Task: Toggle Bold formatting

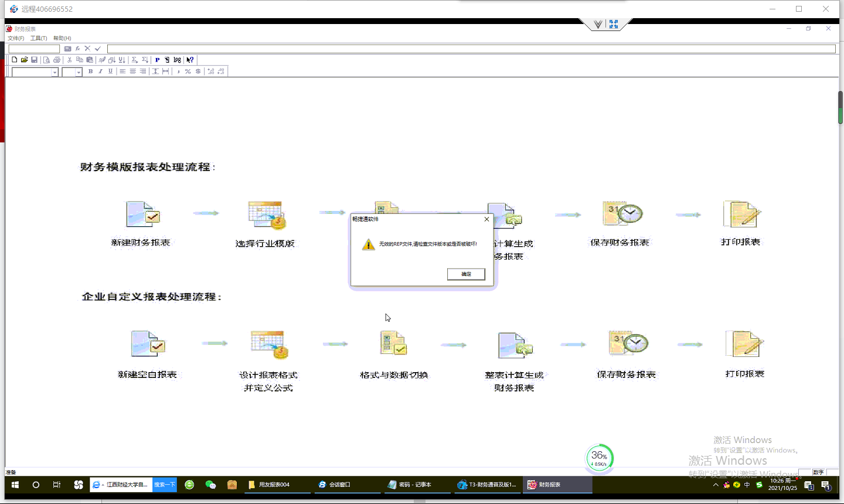Action: (x=90, y=71)
